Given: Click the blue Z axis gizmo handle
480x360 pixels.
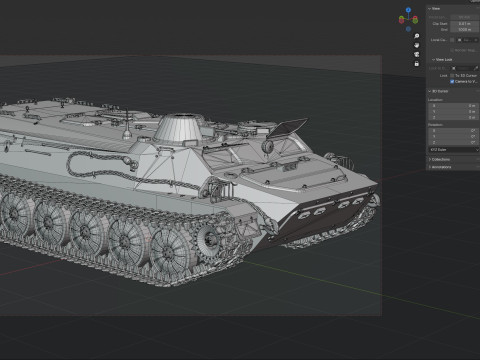Looking at the screenshot, I should [x=408, y=10].
